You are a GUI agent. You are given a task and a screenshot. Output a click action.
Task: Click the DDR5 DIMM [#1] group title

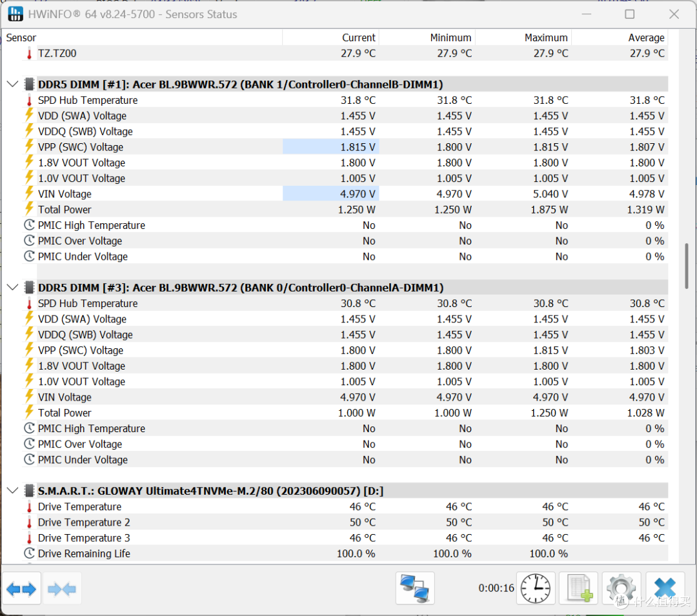pos(241,84)
